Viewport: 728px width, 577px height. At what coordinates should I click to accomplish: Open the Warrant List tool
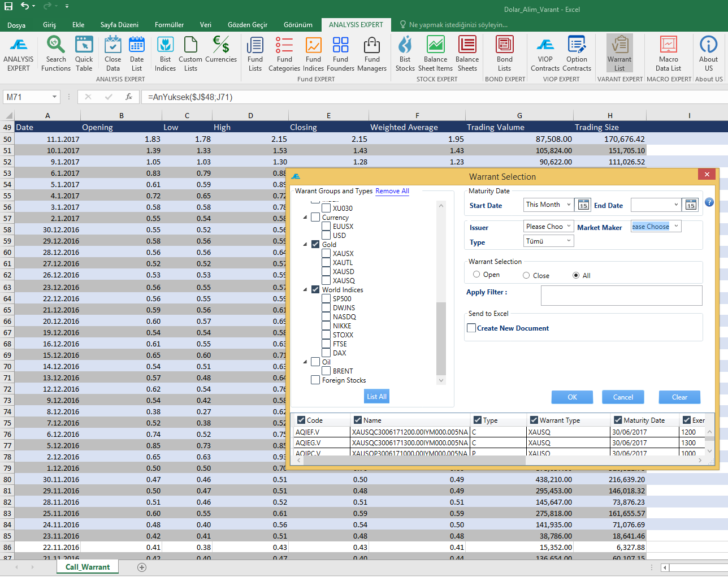coord(619,54)
